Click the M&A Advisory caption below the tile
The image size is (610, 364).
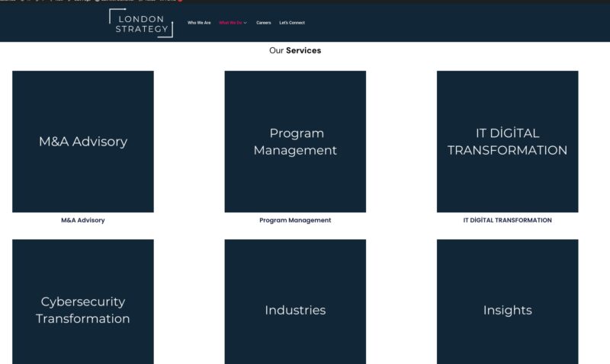tap(83, 220)
